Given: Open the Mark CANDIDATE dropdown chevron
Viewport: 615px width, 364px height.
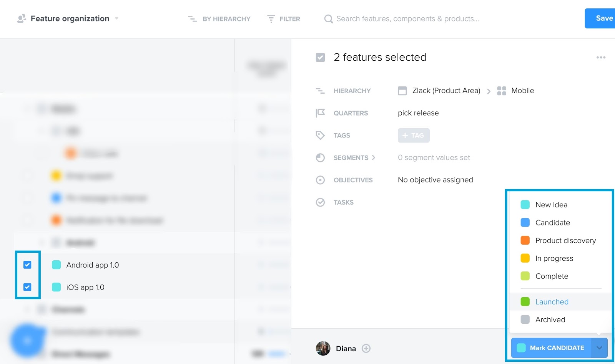Looking at the screenshot, I should click(x=599, y=347).
